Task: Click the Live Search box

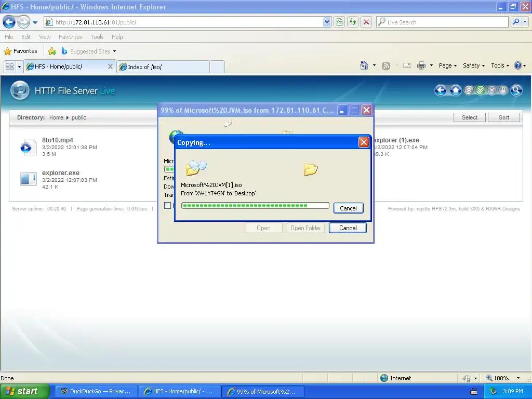Action: coord(442,22)
